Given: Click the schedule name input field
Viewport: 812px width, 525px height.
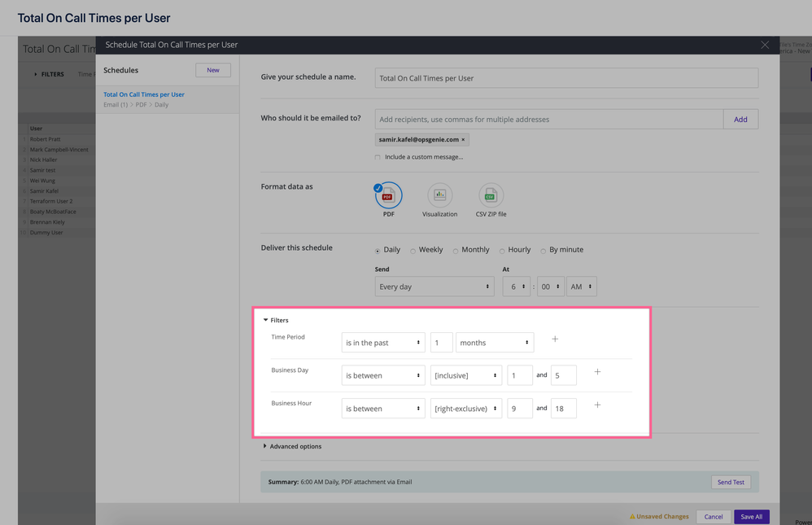Looking at the screenshot, I should tap(566, 78).
